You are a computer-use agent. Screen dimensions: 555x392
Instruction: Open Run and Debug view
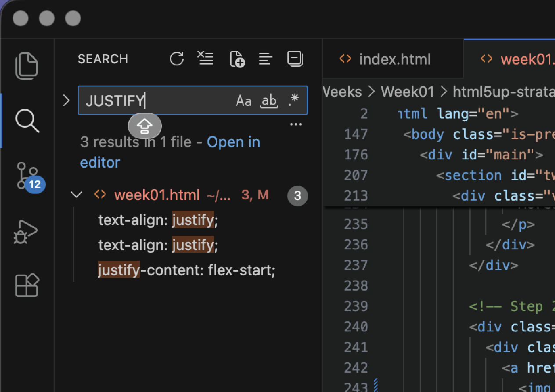click(x=27, y=231)
